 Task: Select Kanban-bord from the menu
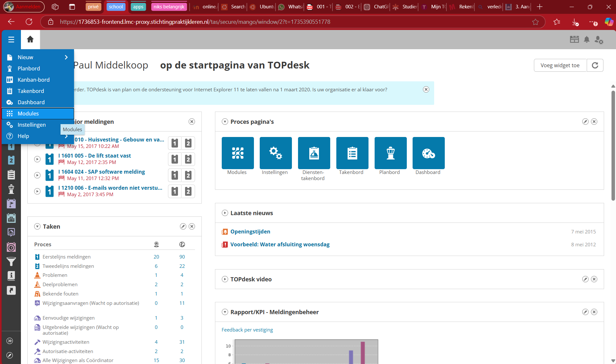click(33, 80)
